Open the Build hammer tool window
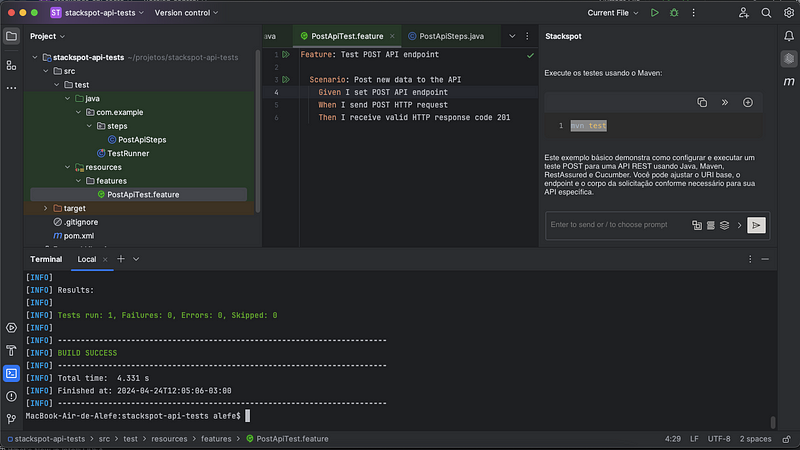Screen dimensions: 800x450 pos(11,351)
